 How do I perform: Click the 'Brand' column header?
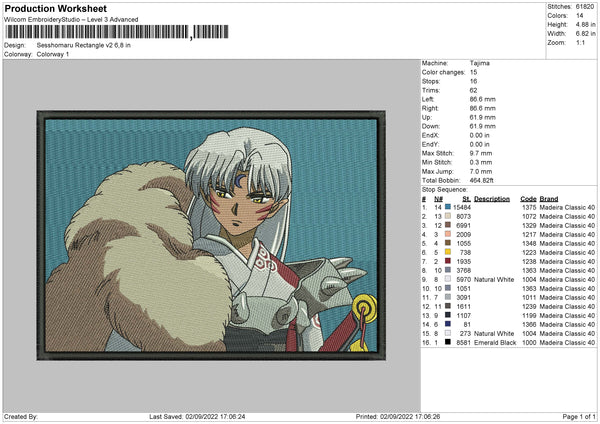point(549,199)
